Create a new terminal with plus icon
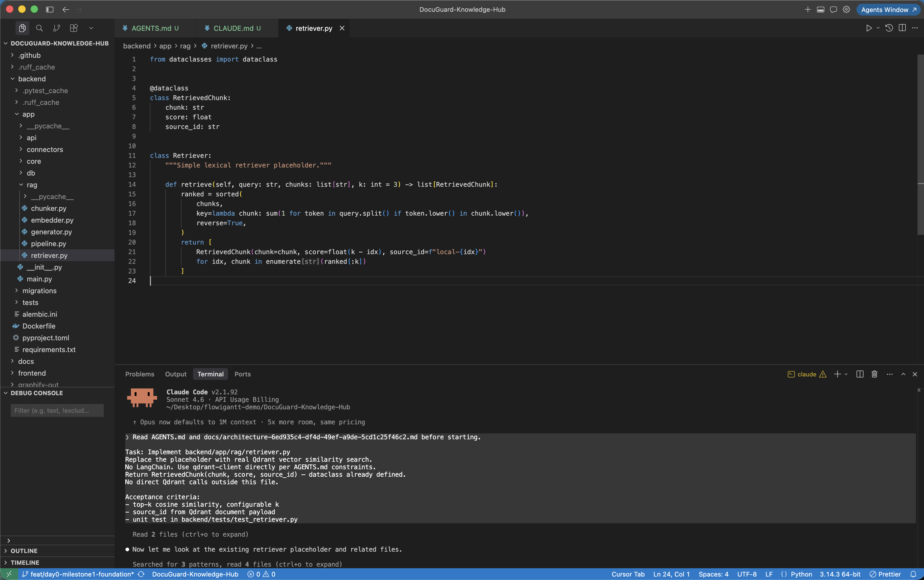The height and width of the screenshot is (580, 924). point(837,374)
